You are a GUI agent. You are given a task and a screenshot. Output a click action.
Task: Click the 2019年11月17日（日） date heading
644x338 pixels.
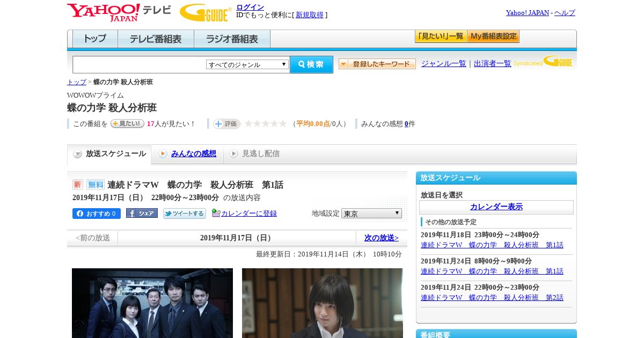[x=237, y=238]
